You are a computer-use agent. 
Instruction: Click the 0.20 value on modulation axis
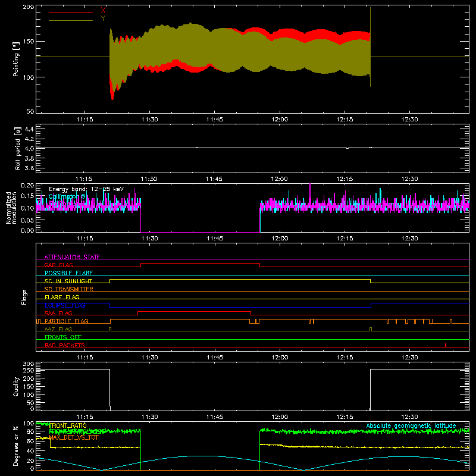coord(27,185)
